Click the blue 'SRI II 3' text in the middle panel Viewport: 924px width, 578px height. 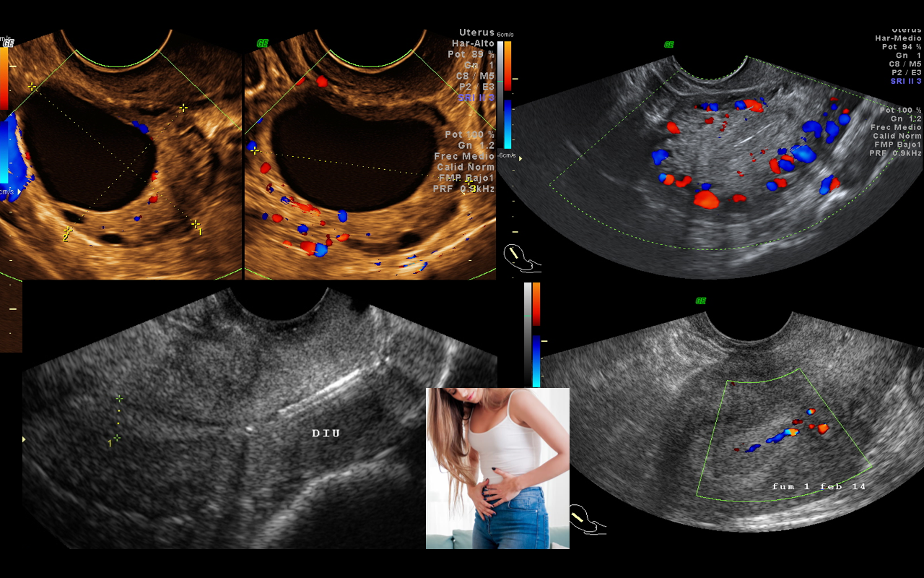point(476,98)
